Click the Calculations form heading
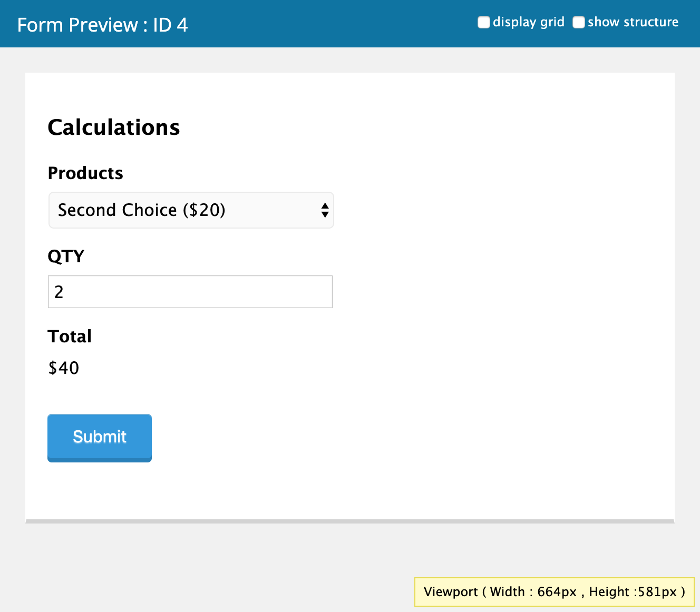Viewport: 700px width, 612px height. click(114, 127)
